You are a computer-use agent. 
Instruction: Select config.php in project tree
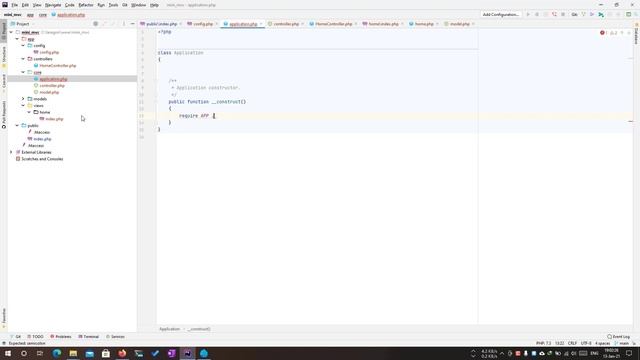point(49,52)
